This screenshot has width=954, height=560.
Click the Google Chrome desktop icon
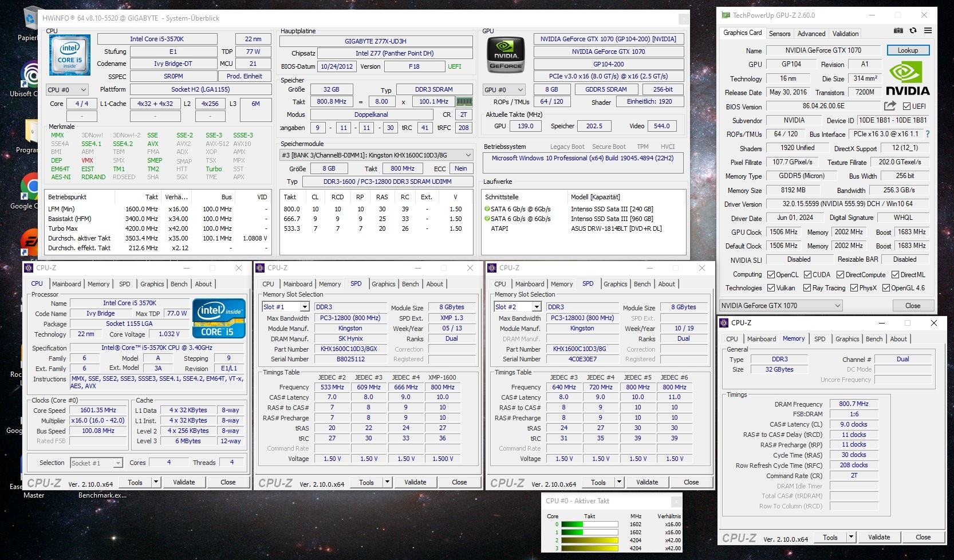click(30, 186)
